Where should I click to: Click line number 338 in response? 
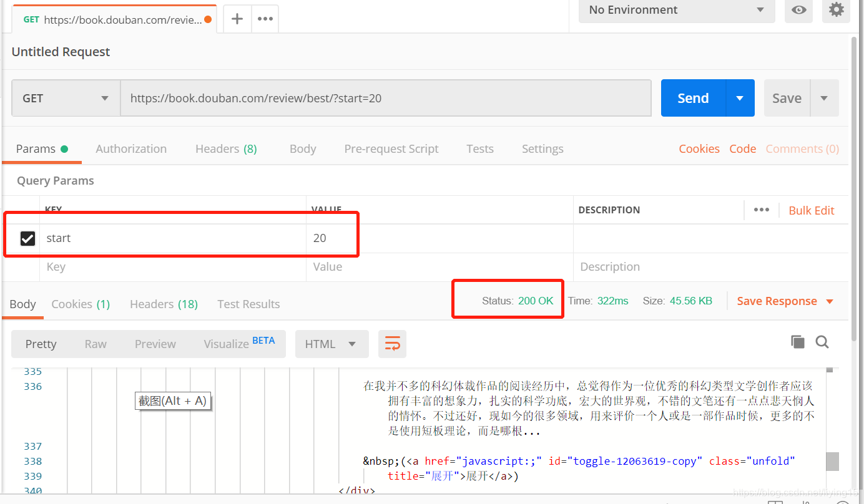[x=32, y=461]
